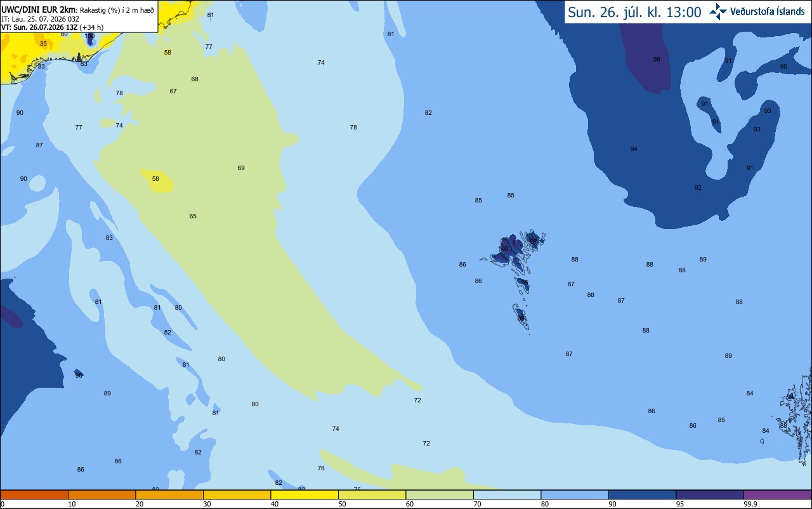Click the Veðurstofa Íslands logo text
The height and width of the screenshot is (509, 812).
768,11
